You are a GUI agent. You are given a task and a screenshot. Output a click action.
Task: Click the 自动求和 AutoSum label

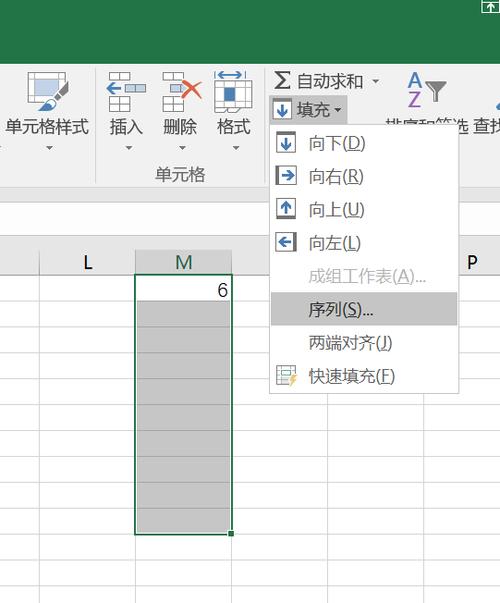point(330,82)
